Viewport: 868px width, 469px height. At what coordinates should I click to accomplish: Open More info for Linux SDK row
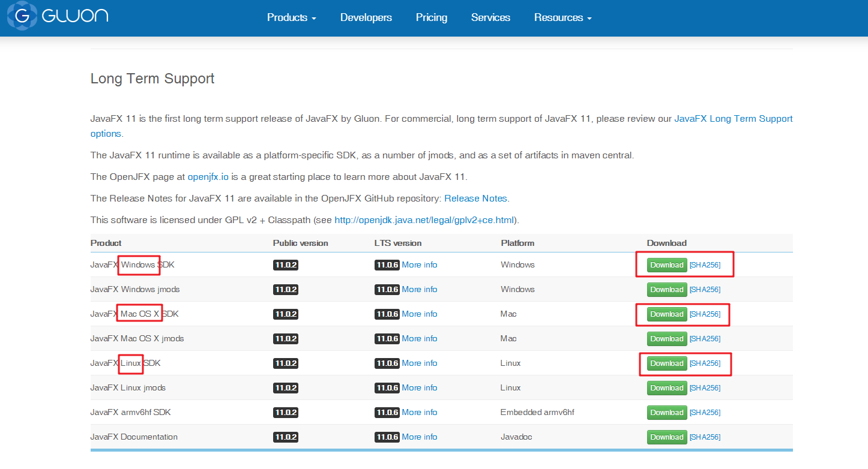click(x=420, y=363)
